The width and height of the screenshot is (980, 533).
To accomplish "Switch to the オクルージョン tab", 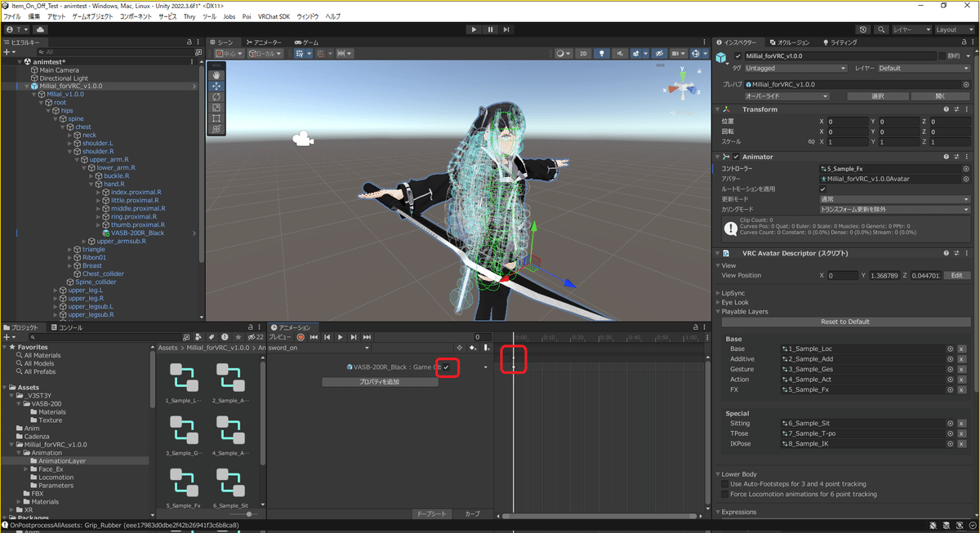I will pyautogui.click(x=789, y=42).
